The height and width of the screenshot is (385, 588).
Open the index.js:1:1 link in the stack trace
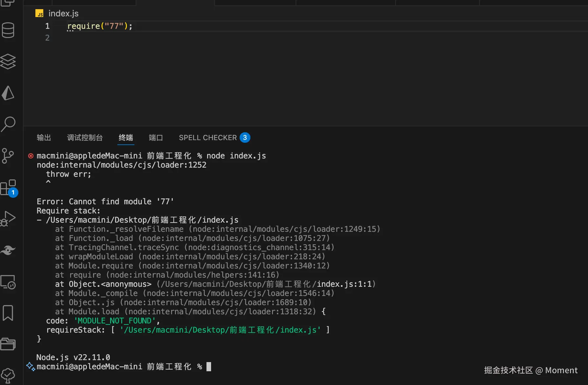pos(344,284)
